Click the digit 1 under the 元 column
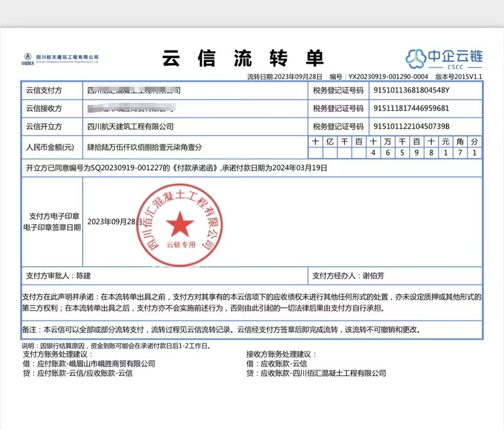 (x=445, y=153)
